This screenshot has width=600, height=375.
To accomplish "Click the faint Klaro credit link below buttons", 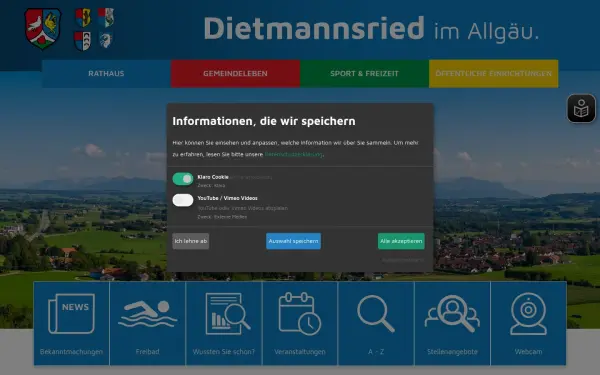I will (403, 260).
